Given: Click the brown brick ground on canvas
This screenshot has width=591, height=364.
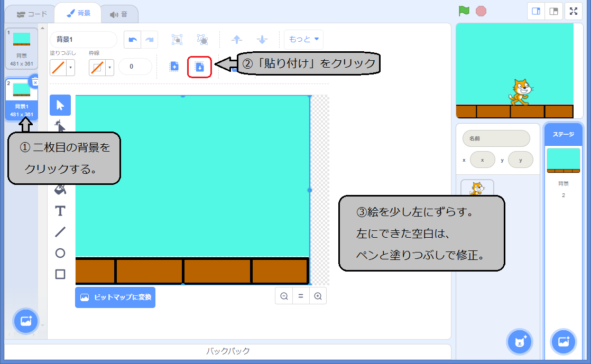Looking at the screenshot, I should pyautogui.click(x=192, y=270).
